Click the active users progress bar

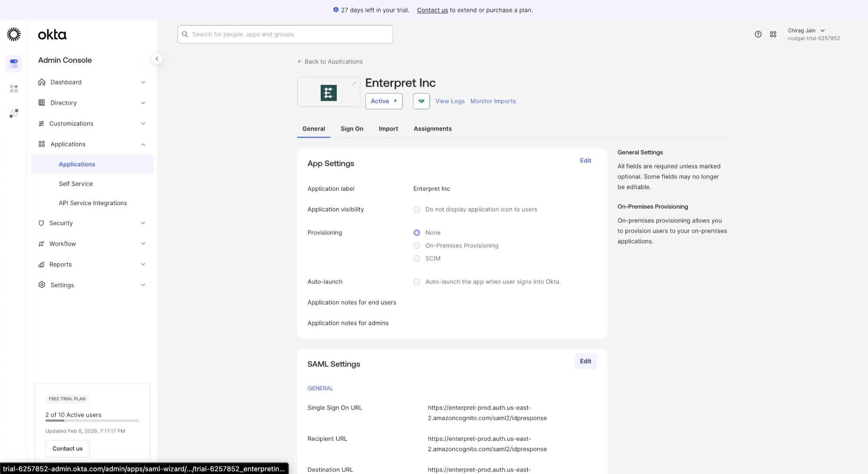tap(92, 421)
